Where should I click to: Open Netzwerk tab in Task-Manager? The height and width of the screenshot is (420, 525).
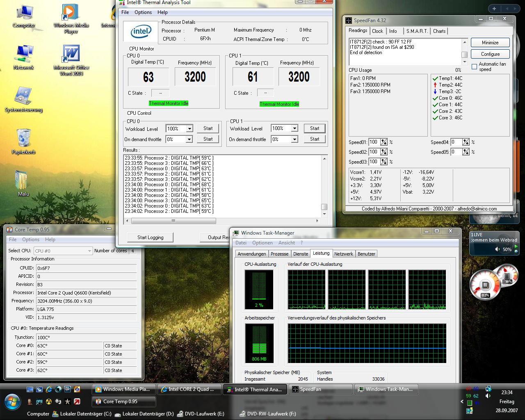click(344, 254)
